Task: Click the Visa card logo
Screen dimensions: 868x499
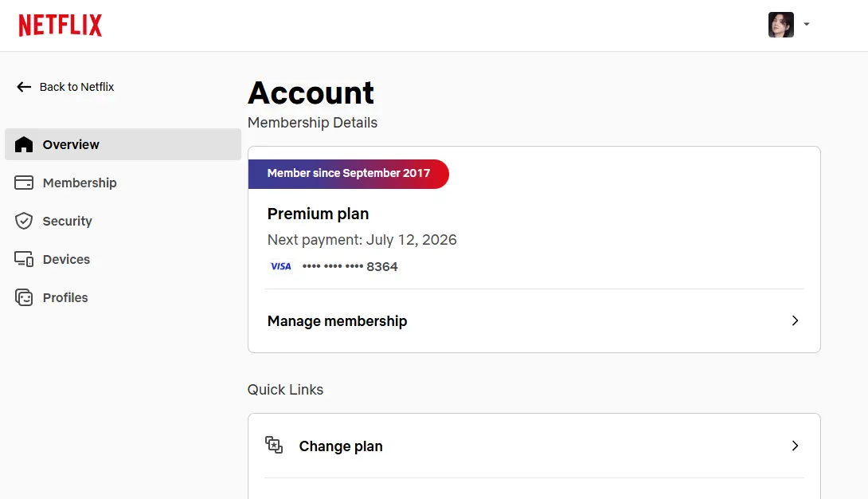Action: [x=280, y=266]
